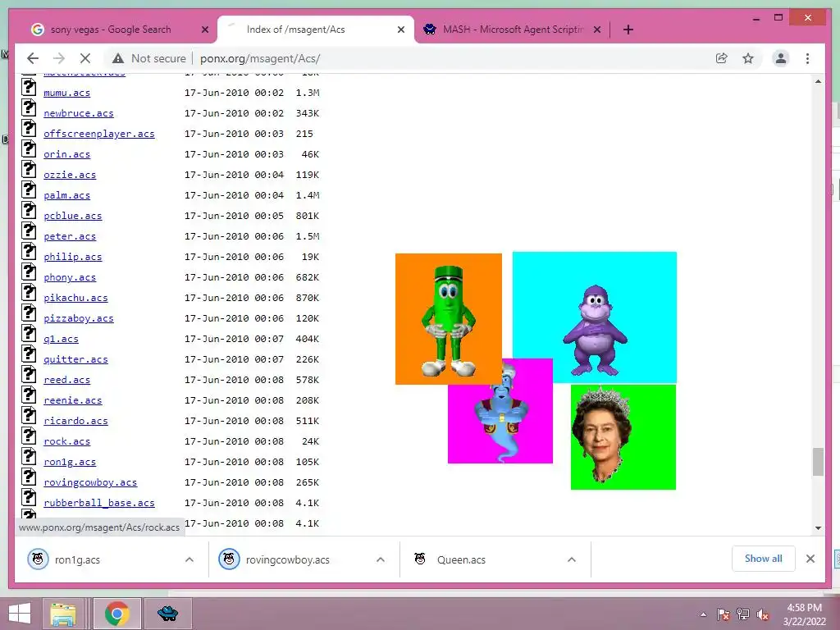Click the Queen head character
840x630 pixels.
pos(602,435)
